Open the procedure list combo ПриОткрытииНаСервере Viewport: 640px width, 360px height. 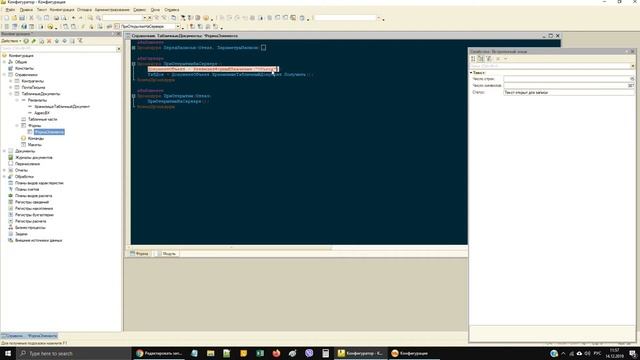(150, 27)
